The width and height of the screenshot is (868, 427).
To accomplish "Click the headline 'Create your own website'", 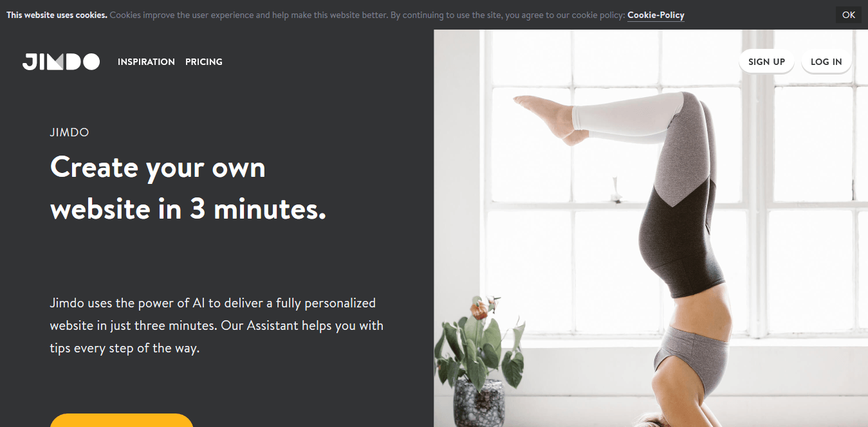I will pyautogui.click(x=188, y=188).
